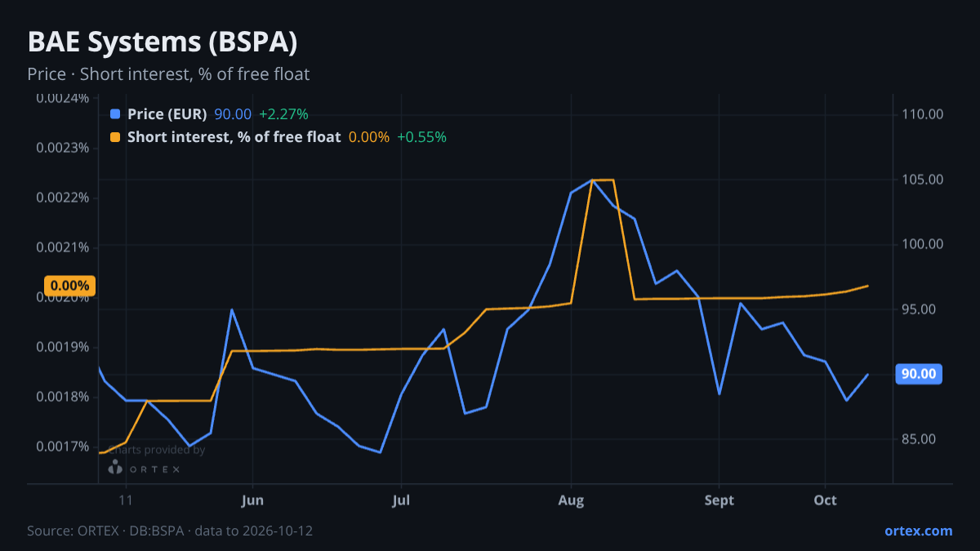Click the blue 90.00 price axis tag
Viewport: 980px width, 551px height.
pos(919,374)
